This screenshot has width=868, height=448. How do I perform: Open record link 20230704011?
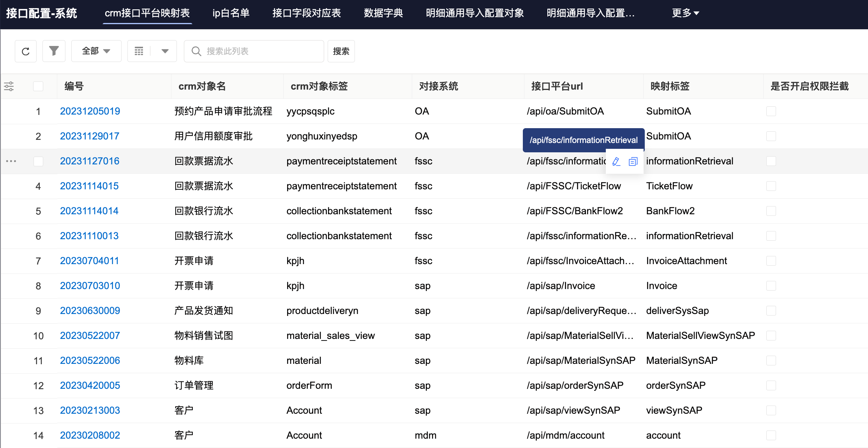[x=89, y=261]
